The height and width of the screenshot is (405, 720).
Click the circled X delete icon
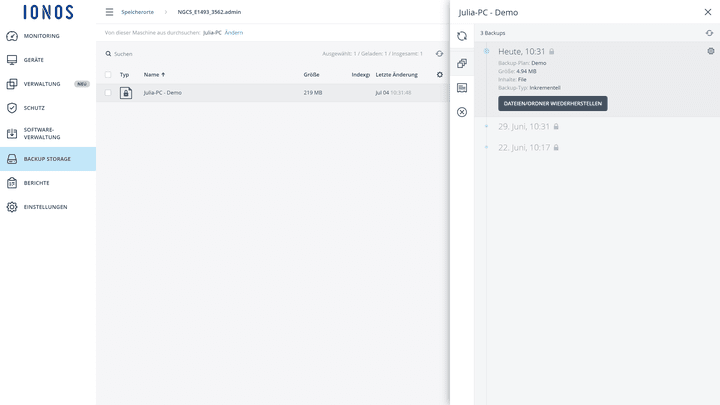click(x=462, y=112)
